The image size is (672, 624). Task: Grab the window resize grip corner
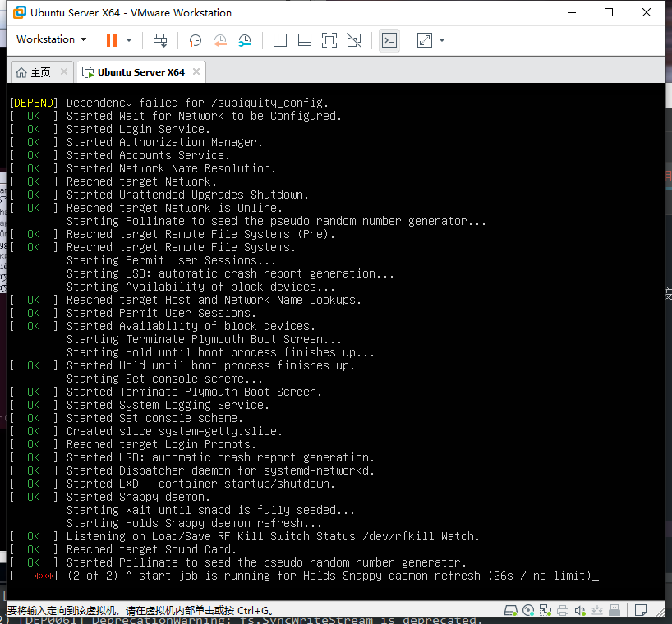660,613
